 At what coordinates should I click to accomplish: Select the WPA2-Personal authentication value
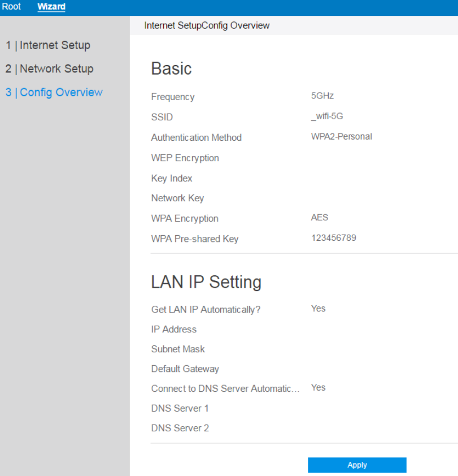pos(341,137)
